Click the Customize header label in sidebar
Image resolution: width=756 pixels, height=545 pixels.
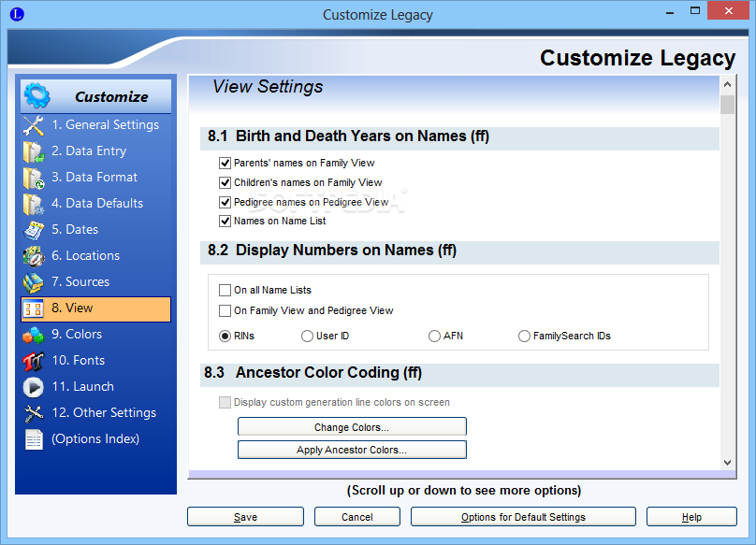point(111,97)
